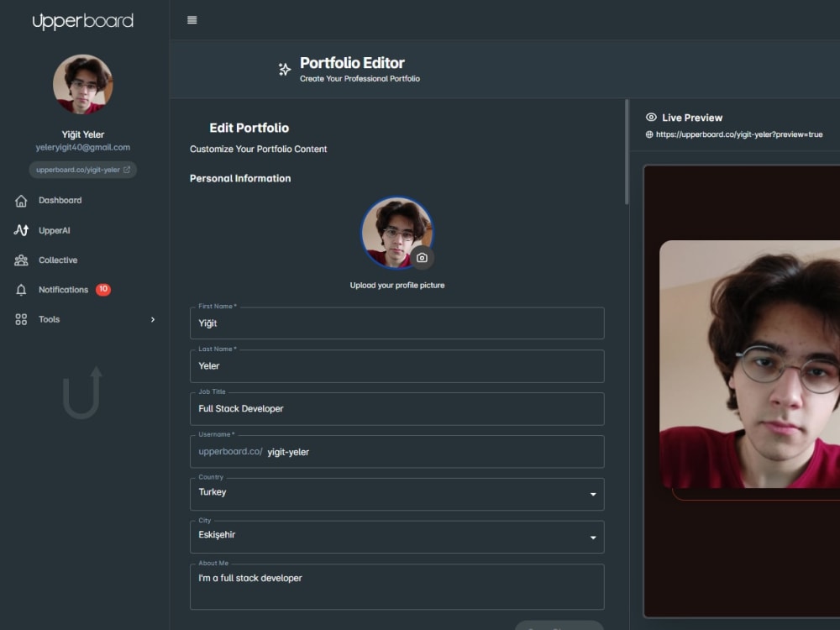
Task: Focus the Job Title field
Action: tap(397, 409)
